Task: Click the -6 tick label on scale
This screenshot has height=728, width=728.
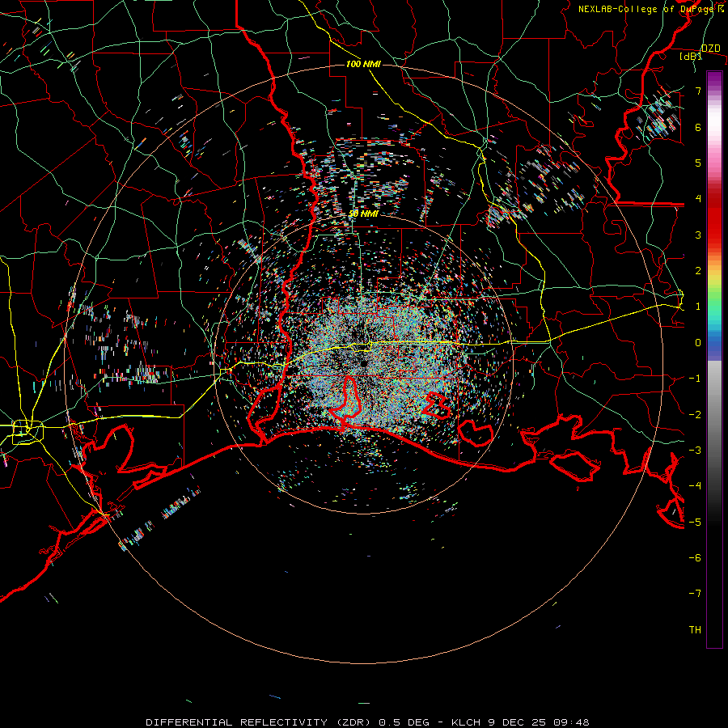Action: click(x=695, y=557)
